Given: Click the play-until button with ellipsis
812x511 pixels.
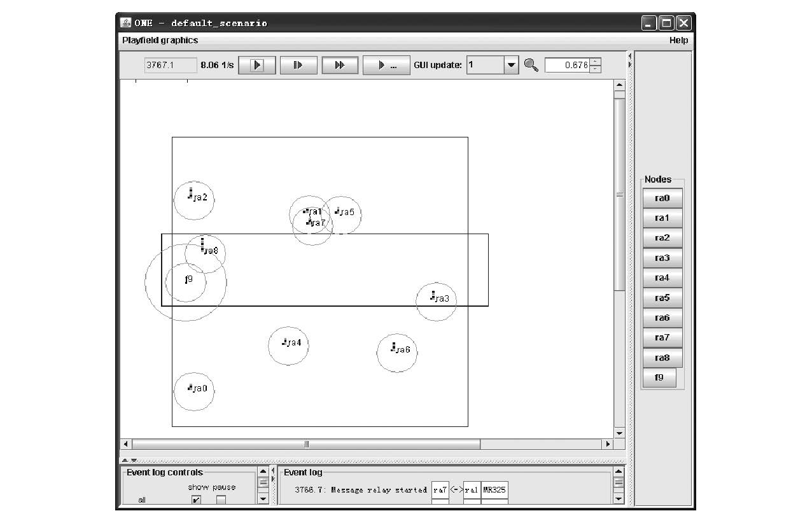Looking at the screenshot, I should click(386, 65).
